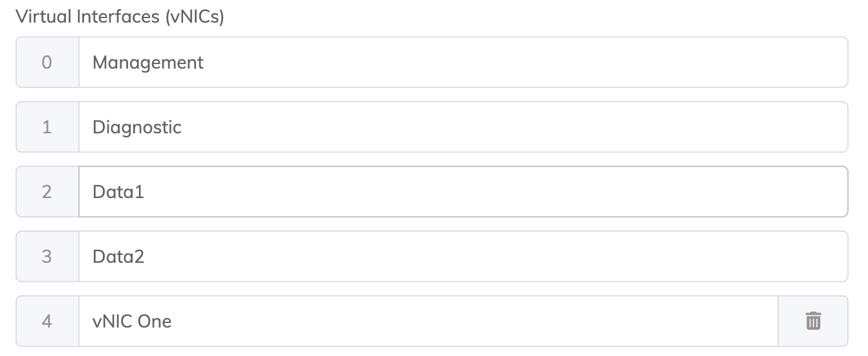Click the Diagnostic text in row 1
Viewport: 868px width, 356px height.
pyautogui.click(x=137, y=127)
